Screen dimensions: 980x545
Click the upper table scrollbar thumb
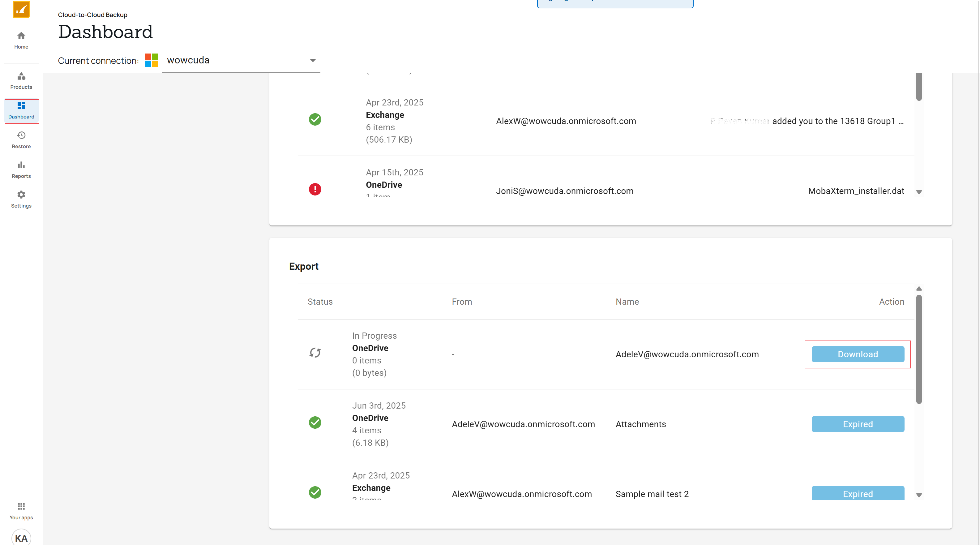[x=919, y=87]
